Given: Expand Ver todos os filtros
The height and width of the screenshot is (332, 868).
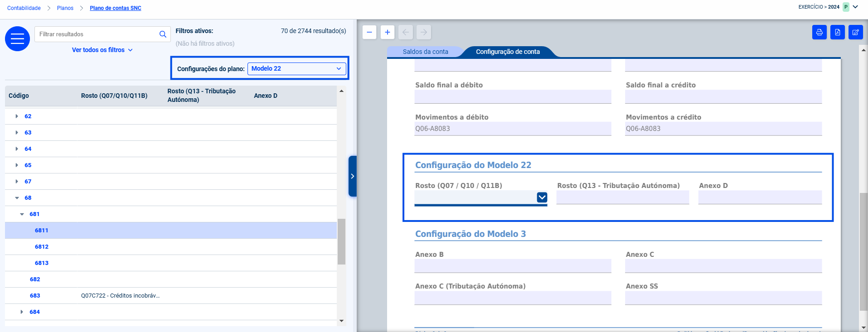Looking at the screenshot, I should [x=102, y=50].
